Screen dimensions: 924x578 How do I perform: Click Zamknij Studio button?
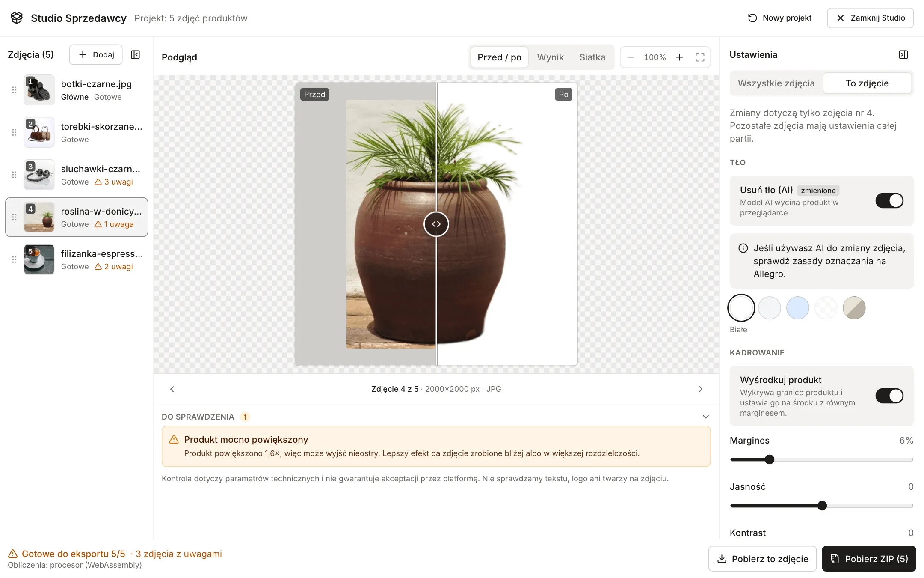(870, 18)
